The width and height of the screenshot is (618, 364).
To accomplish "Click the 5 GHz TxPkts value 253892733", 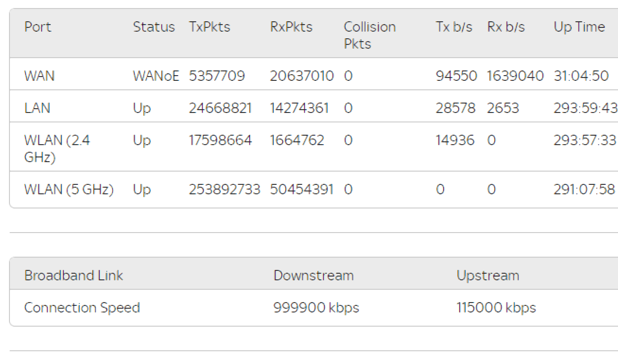I will 225,190.
